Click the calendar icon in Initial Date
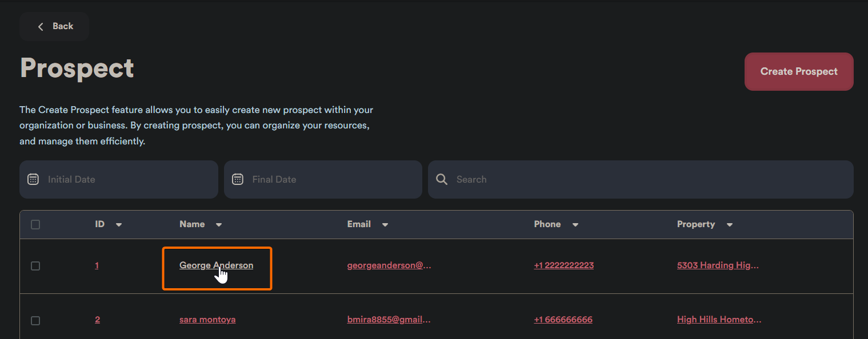This screenshot has width=868, height=339. [x=33, y=179]
